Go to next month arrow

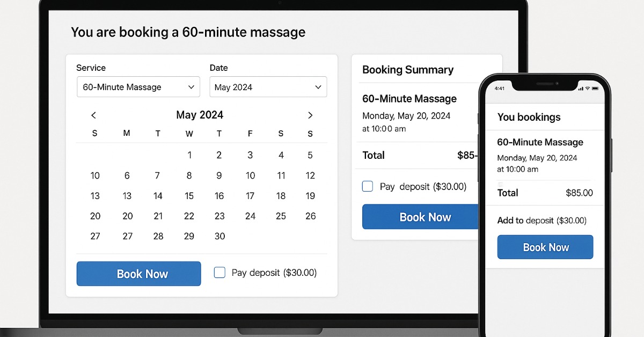tap(310, 115)
